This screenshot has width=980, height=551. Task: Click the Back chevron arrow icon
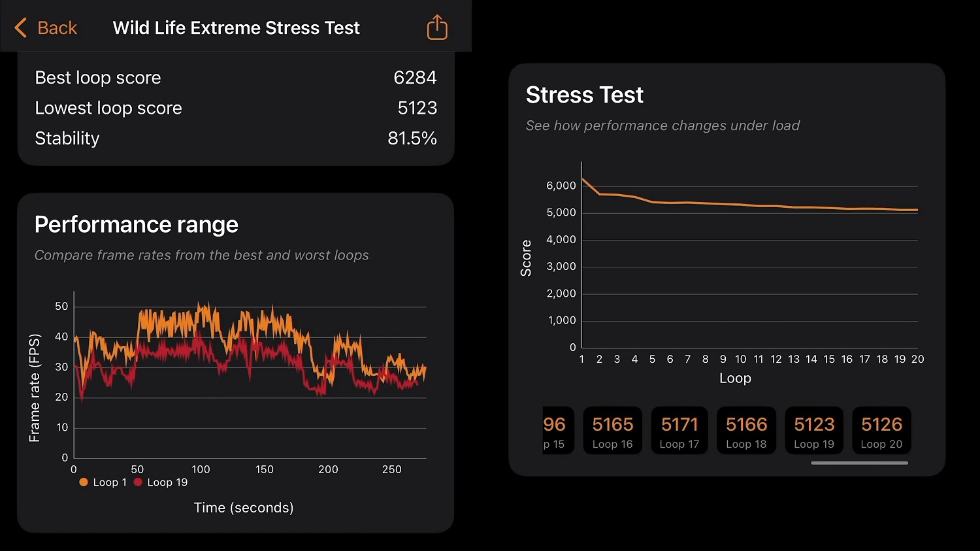point(20,27)
